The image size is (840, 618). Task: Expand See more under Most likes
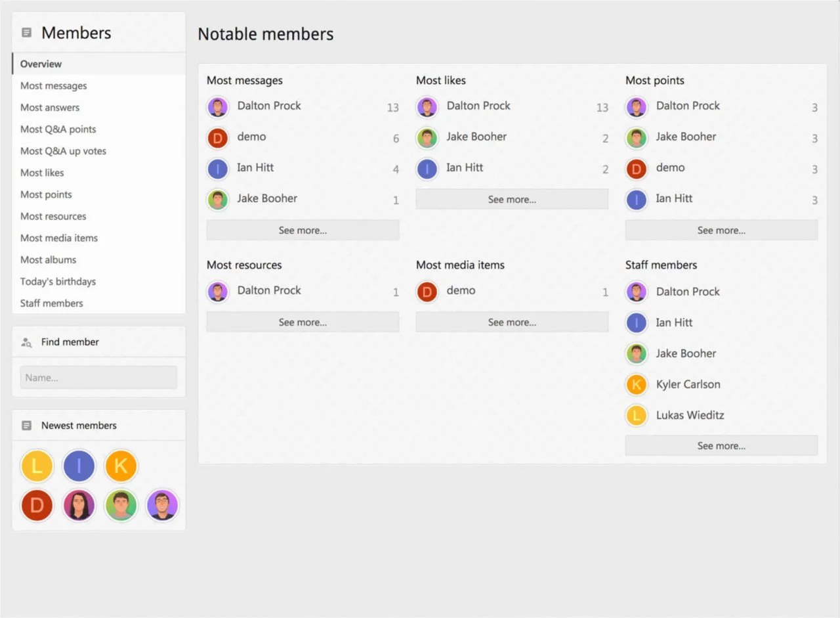[512, 200]
